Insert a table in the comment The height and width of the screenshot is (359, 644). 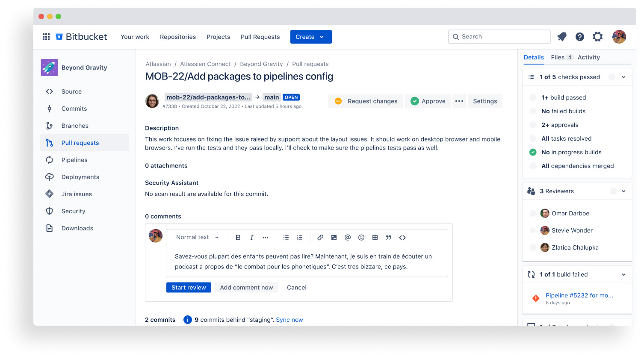pos(375,238)
